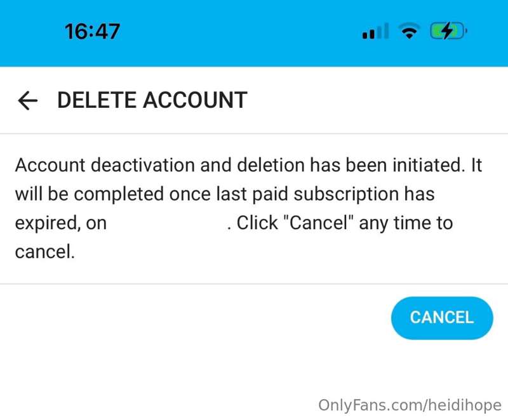Tap the charging battery icon
Image resolution: width=508 pixels, height=420 pixels.
click(x=448, y=31)
